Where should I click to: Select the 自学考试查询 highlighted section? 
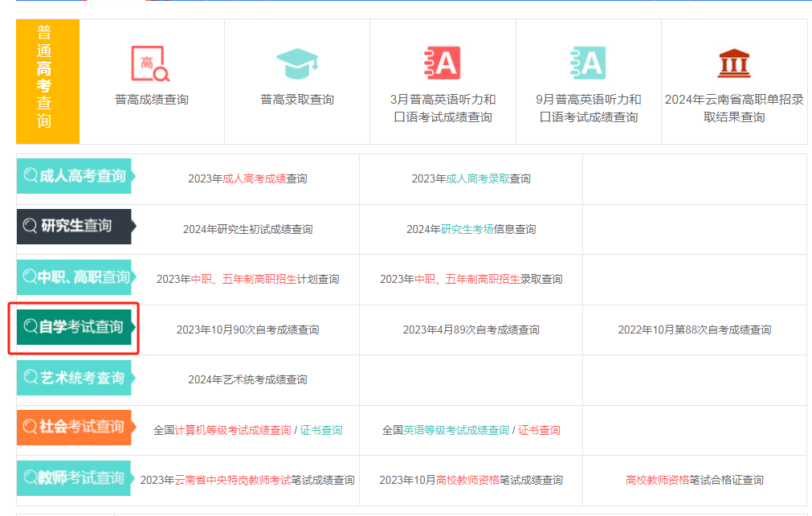(73, 330)
